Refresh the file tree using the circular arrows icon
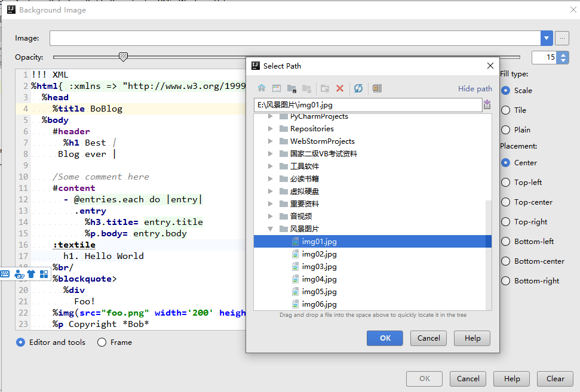 tap(358, 88)
